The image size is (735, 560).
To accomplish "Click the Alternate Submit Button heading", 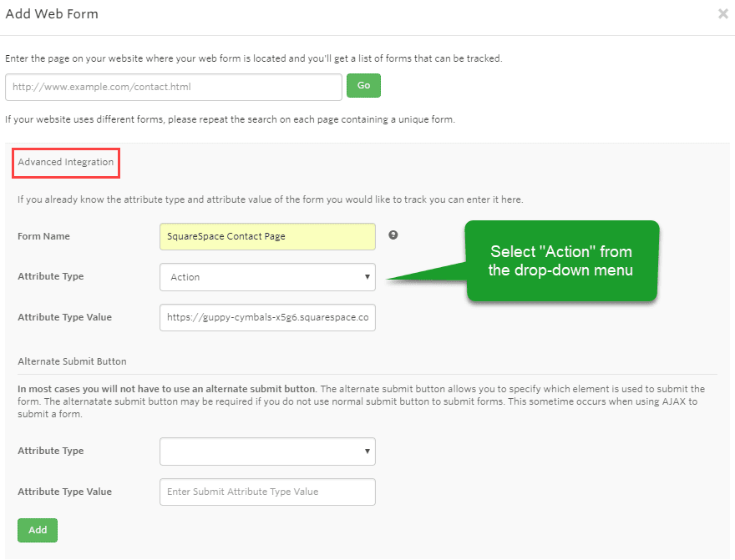I will pyautogui.click(x=72, y=361).
